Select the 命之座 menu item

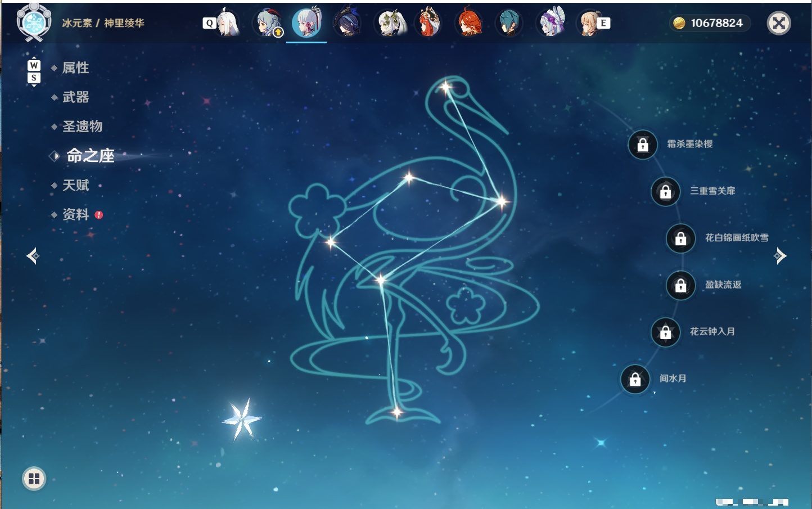pos(90,156)
